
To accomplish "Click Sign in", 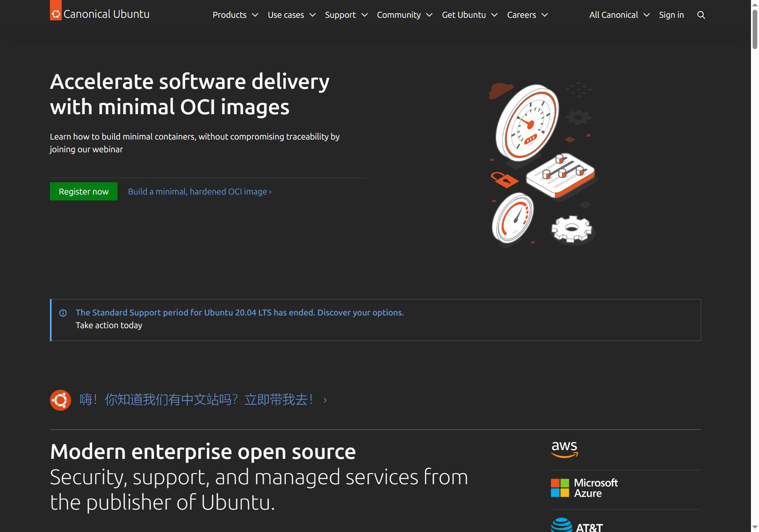I will click(x=671, y=15).
